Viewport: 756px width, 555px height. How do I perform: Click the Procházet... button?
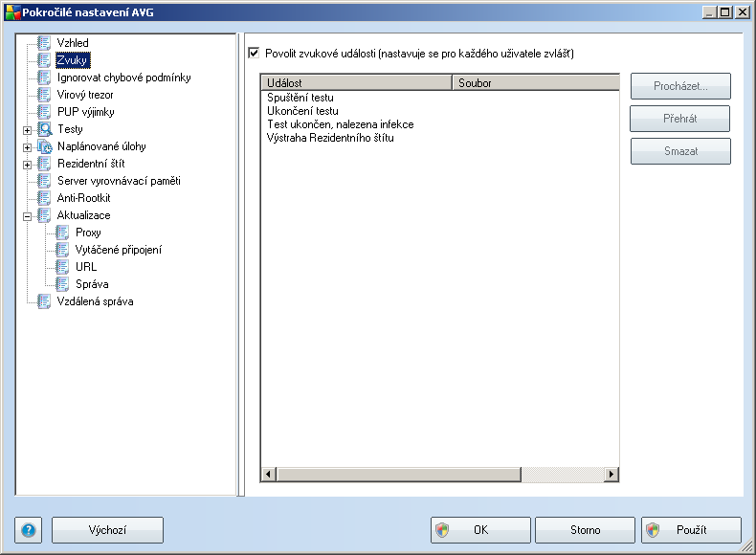point(680,86)
